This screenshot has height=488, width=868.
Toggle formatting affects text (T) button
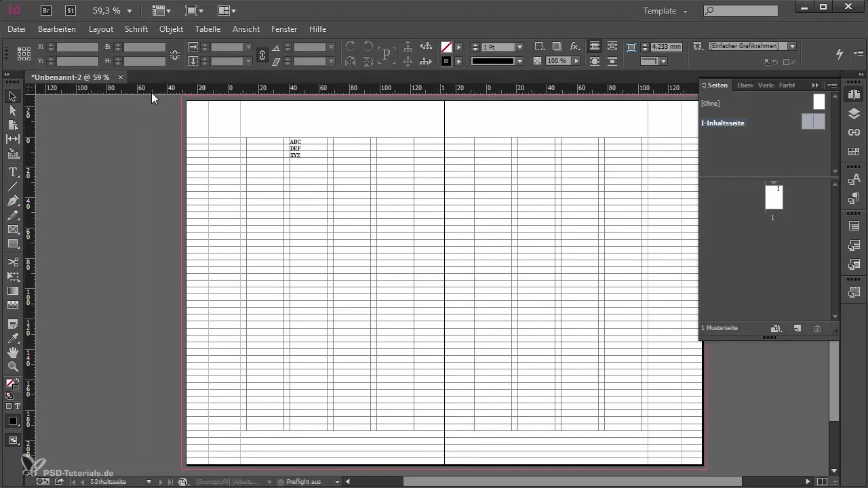coord(18,406)
